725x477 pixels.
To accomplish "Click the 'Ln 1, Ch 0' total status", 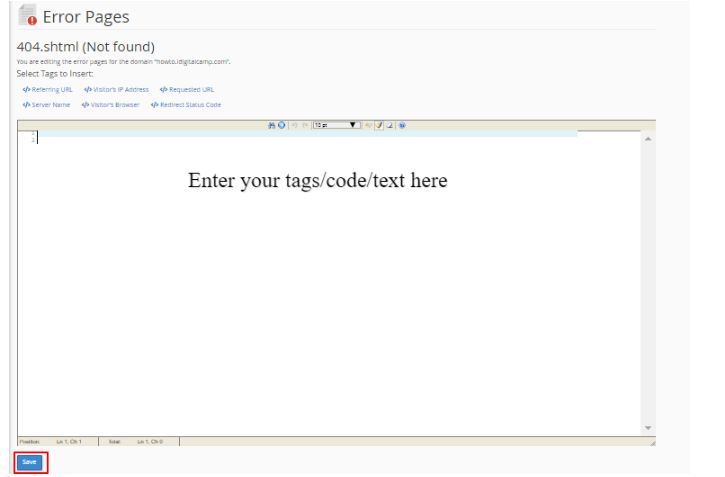I will coord(150,442).
